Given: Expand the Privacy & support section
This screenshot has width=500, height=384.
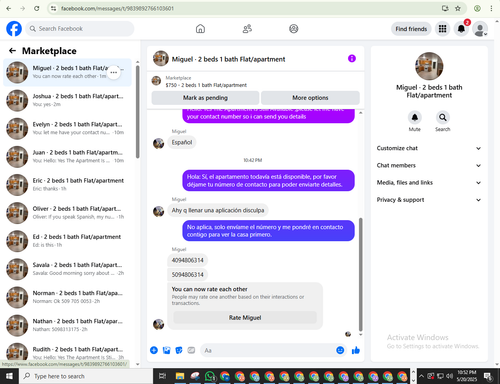Looking at the screenshot, I should click(429, 200).
